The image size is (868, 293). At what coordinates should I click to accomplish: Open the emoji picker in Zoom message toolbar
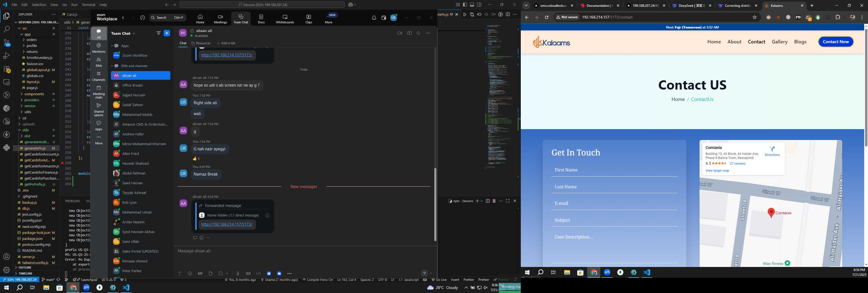coord(190,273)
